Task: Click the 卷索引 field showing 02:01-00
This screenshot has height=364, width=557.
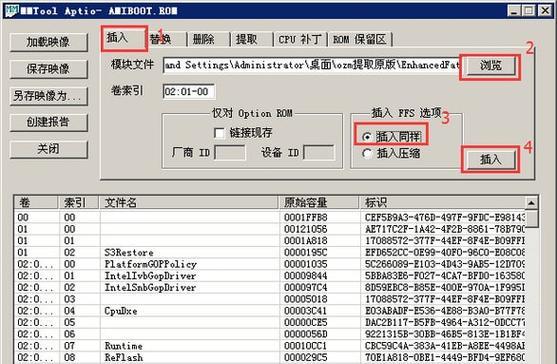Action: 189,92
